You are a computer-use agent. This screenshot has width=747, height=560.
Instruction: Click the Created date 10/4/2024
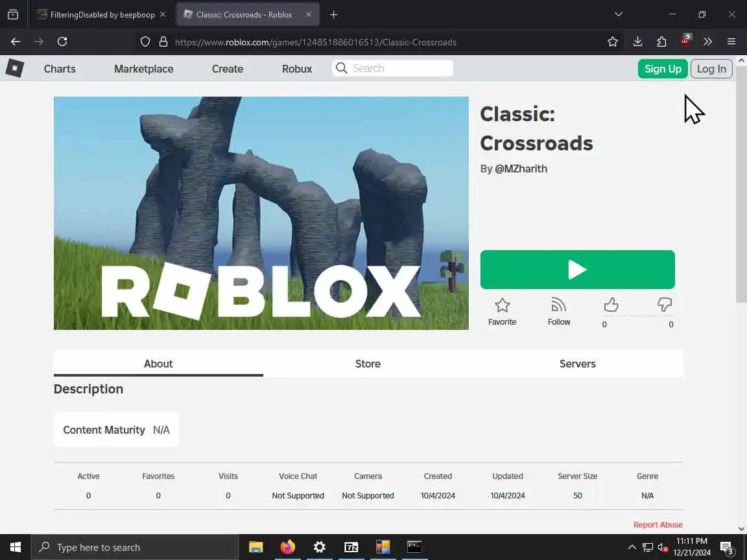click(438, 496)
